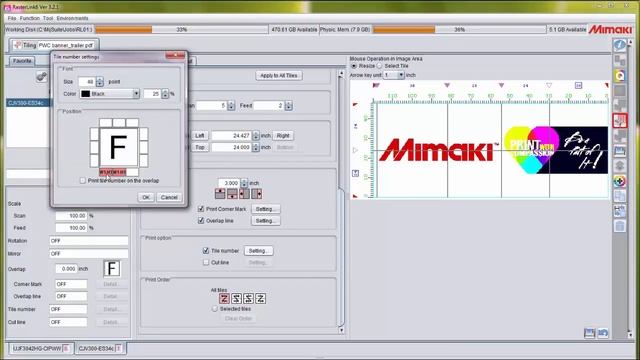
Task: Select the red-highlighted tiling icon in right toolbar
Action: 620,121
